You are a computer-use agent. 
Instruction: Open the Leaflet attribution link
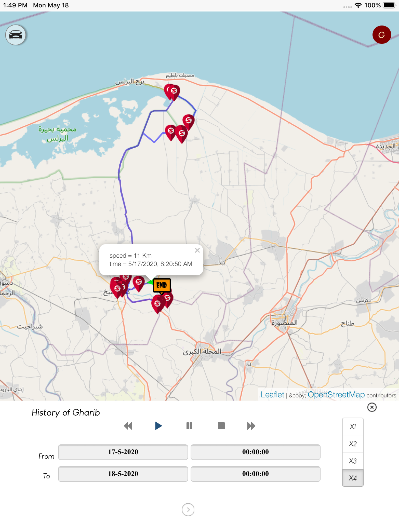pyautogui.click(x=272, y=395)
